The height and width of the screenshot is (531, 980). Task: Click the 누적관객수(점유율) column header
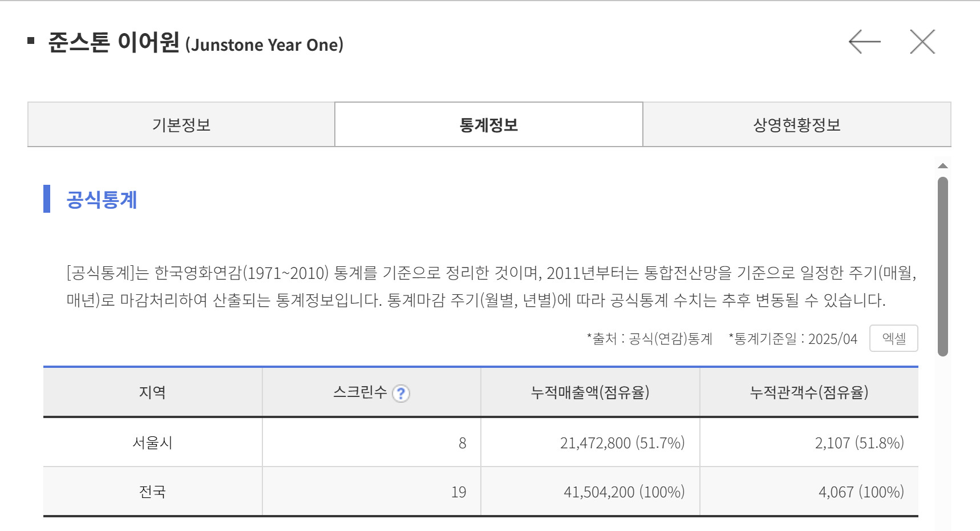pyautogui.click(x=809, y=392)
